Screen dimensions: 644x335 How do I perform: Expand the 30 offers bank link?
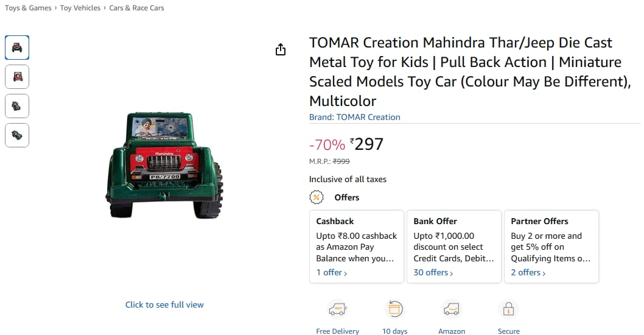[433, 272]
